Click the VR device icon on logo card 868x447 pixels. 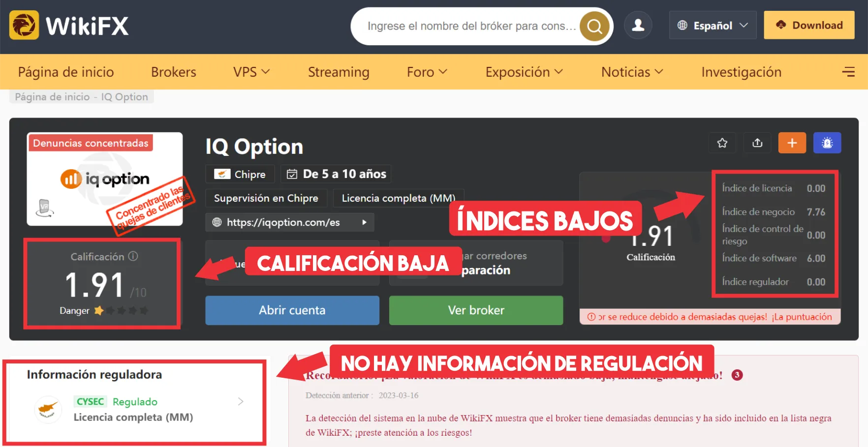coord(45,208)
